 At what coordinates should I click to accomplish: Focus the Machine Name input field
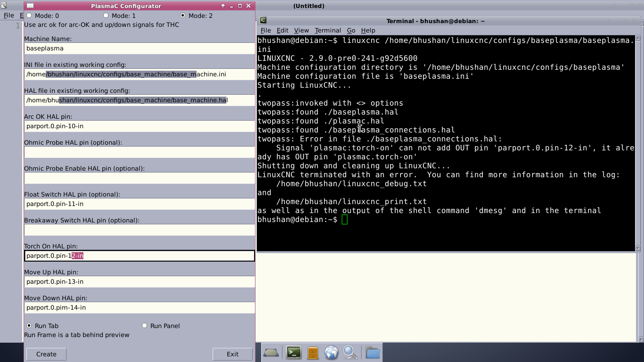(140, 48)
